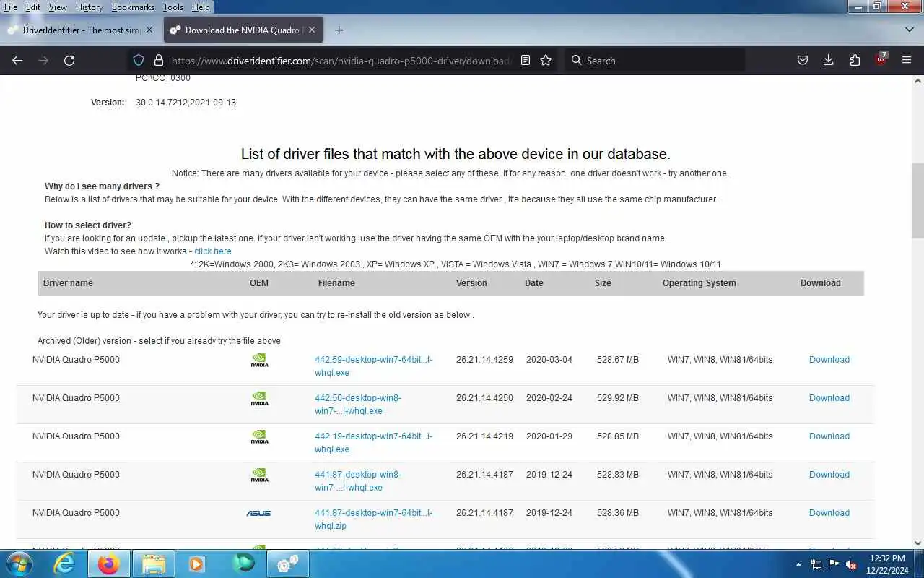Click the Operating System column header
The image size is (924, 578).
pyautogui.click(x=699, y=283)
